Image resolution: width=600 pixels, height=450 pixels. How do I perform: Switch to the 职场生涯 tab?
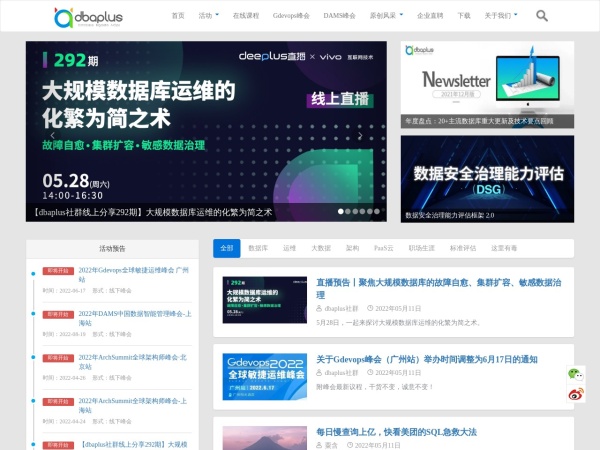click(422, 248)
